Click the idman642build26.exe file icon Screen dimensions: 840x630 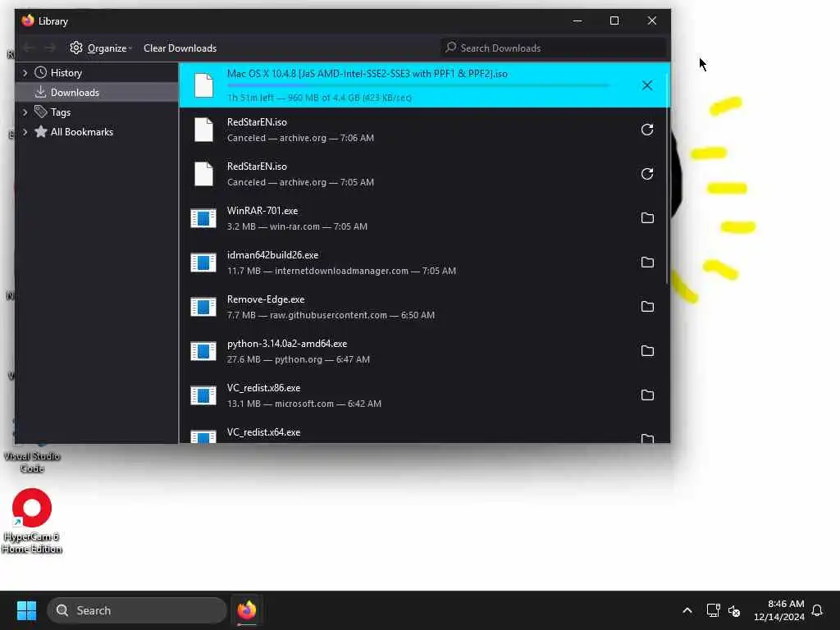click(203, 262)
